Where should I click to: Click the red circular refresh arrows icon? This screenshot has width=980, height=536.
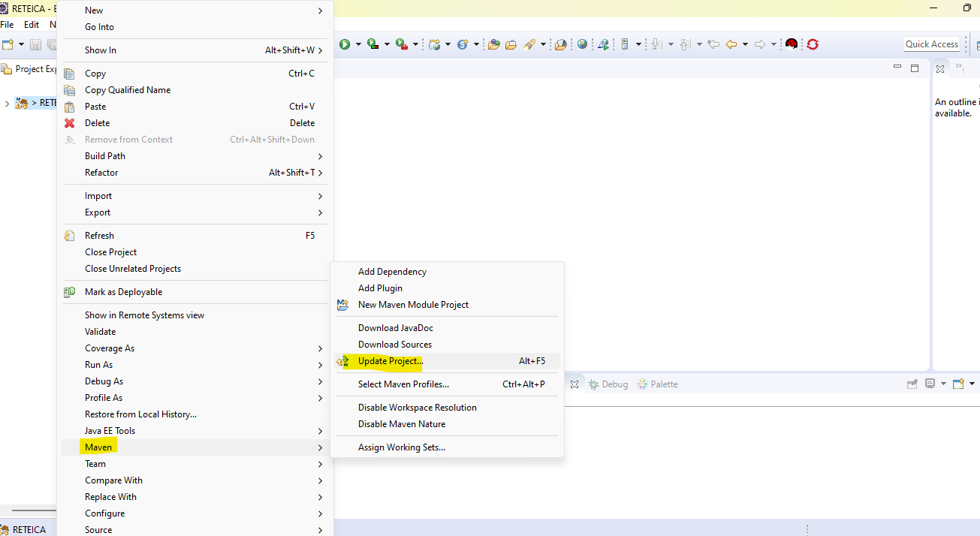pos(812,44)
